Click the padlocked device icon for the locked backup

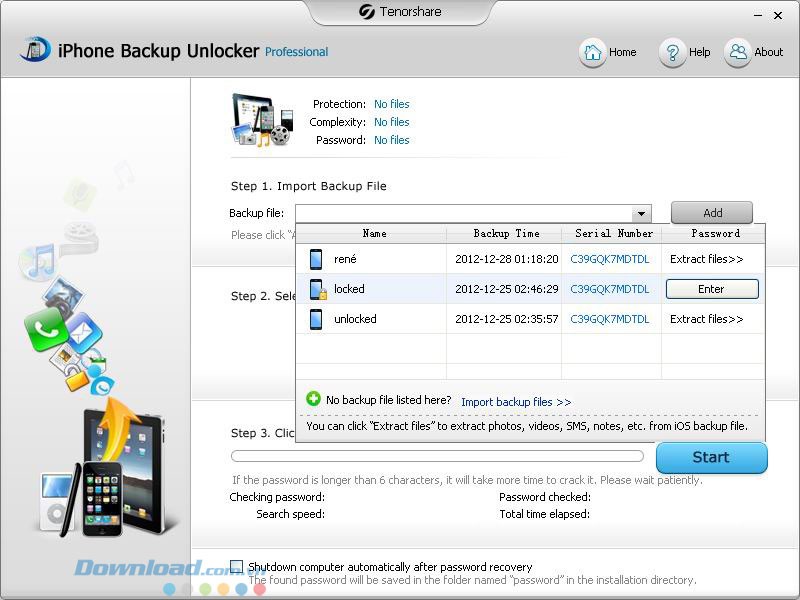pyautogui.click(x=319, y=289)
